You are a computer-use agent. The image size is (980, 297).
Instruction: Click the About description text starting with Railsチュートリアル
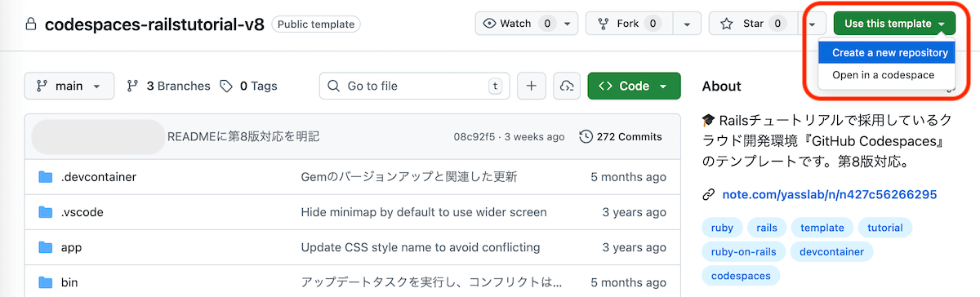point(827,140)
